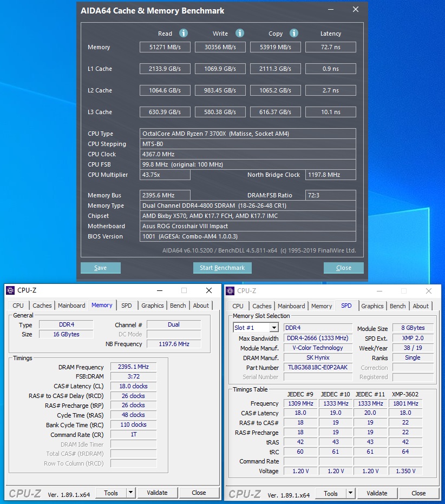Click the North Bridge Clock field 1197.8 MHz

[330, 175]
